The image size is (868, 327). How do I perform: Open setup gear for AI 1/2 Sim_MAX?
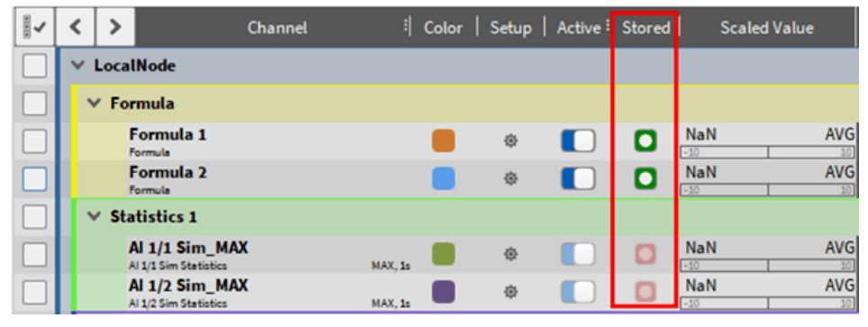pyautogui.click(x=510, y=292)
